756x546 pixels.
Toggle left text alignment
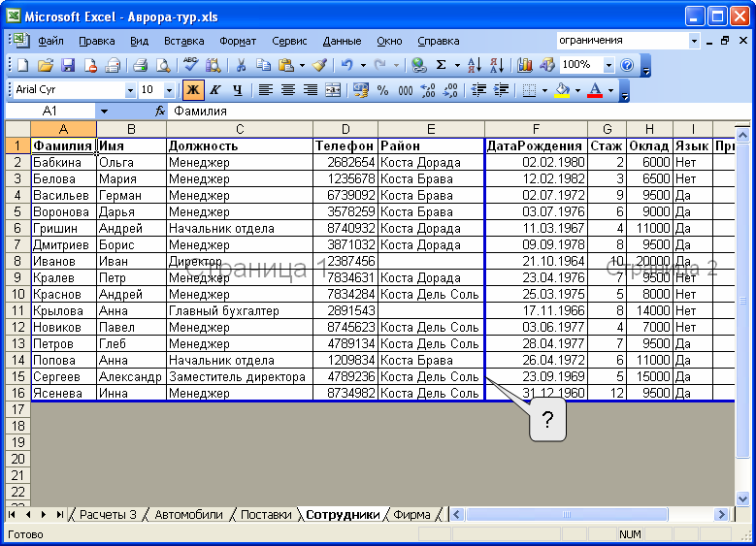[266, 90]
